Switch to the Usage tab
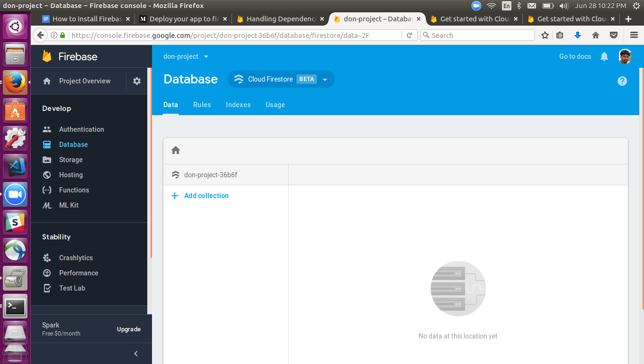Viewport: 644px width, 364px height. click(x=275, y=105)
